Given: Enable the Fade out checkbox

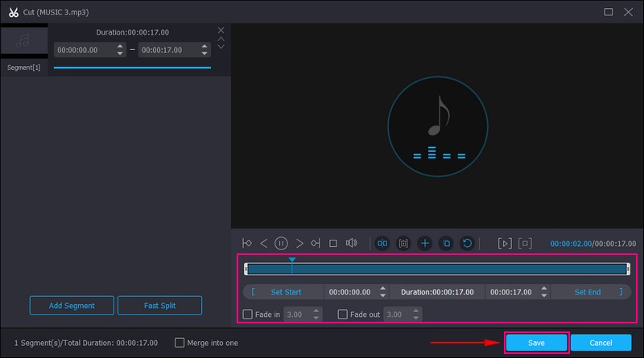Looking at the screenshot, I should point(343,315).
